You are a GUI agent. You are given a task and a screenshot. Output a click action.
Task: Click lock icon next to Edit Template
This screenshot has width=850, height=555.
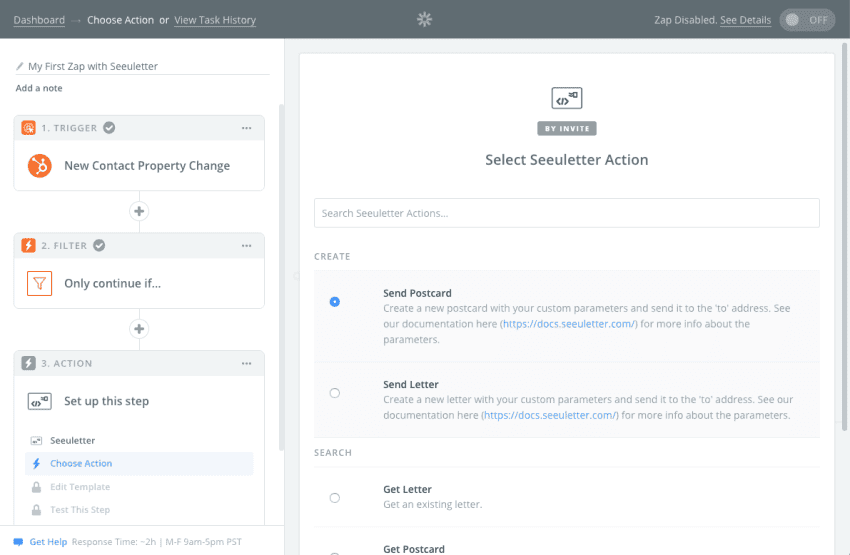click(x=36, y=487)
